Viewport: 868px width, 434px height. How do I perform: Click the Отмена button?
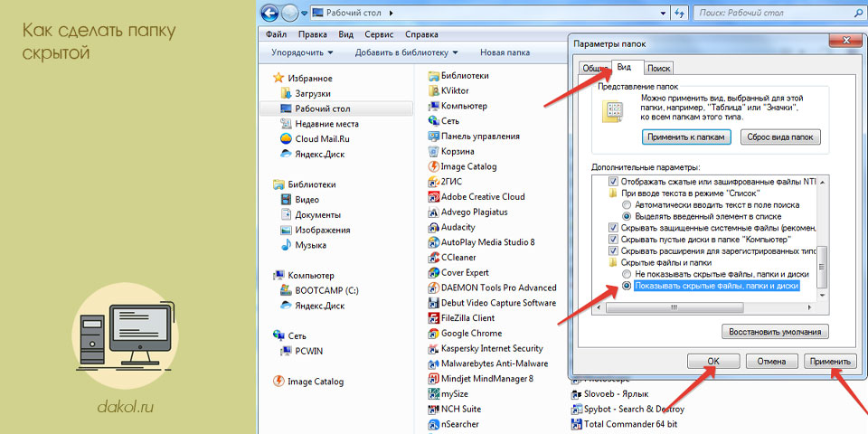(x=771, y=362)
